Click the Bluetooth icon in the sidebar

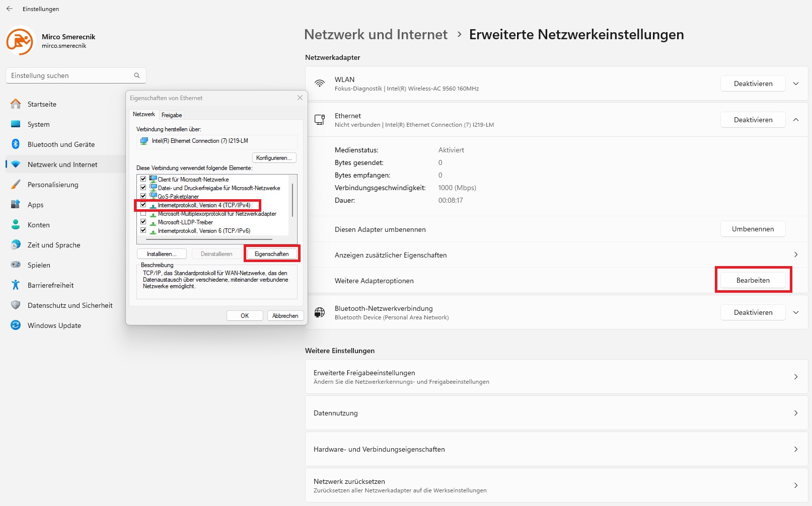coord(16,144)
